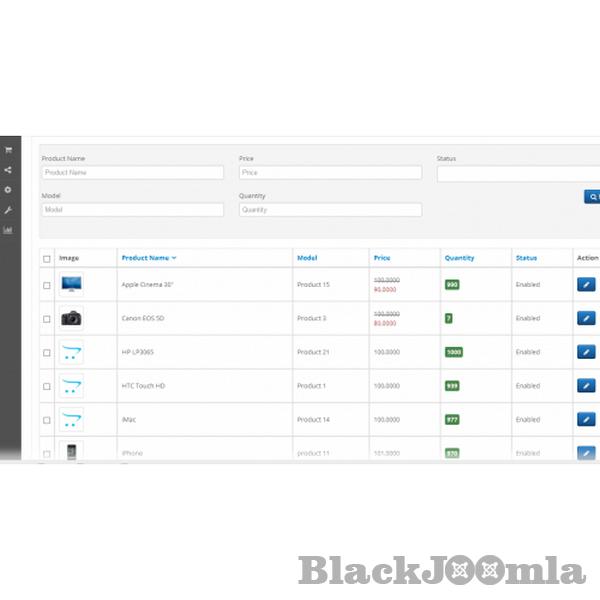Open the Status filter dropdown
This screenshot has width=600, height=600.
tap(518, 173)
